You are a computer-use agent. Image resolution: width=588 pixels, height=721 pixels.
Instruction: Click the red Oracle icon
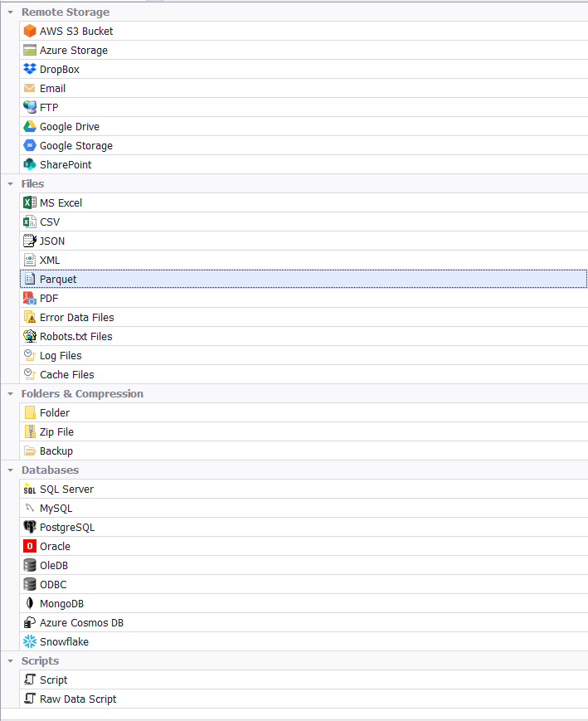tap(29, 546)
